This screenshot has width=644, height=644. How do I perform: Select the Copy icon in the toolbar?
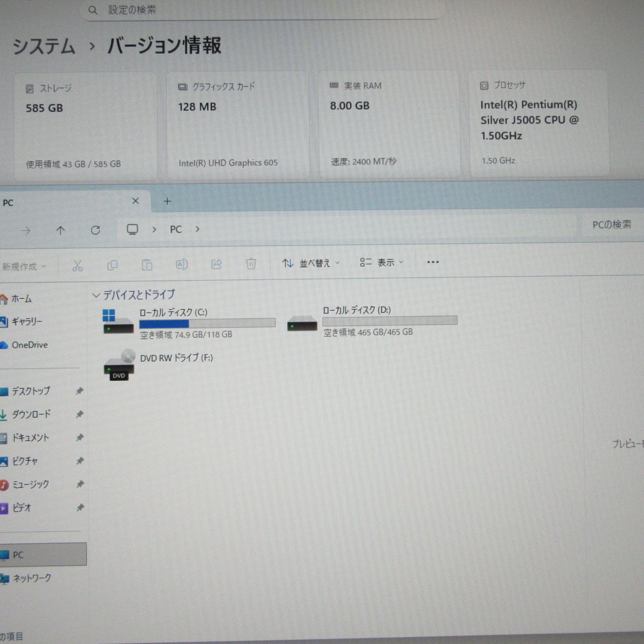point(112,265)
